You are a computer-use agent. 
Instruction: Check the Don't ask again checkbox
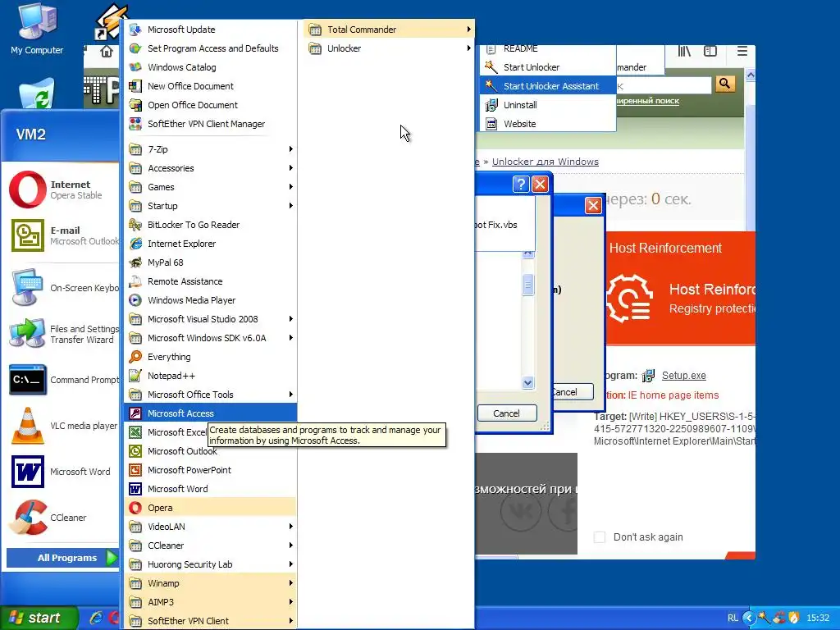tap(600, 536)
